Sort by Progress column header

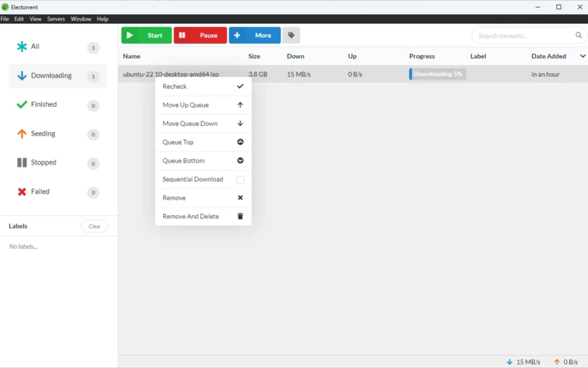422,56
